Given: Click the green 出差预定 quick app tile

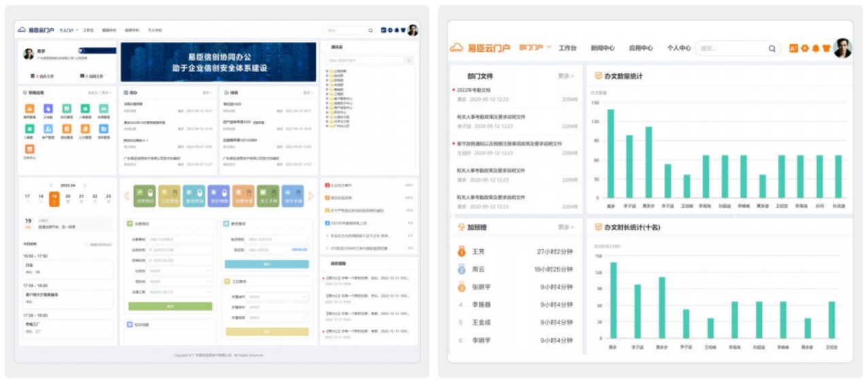Looking at the screenshot, I should point(145,196).
